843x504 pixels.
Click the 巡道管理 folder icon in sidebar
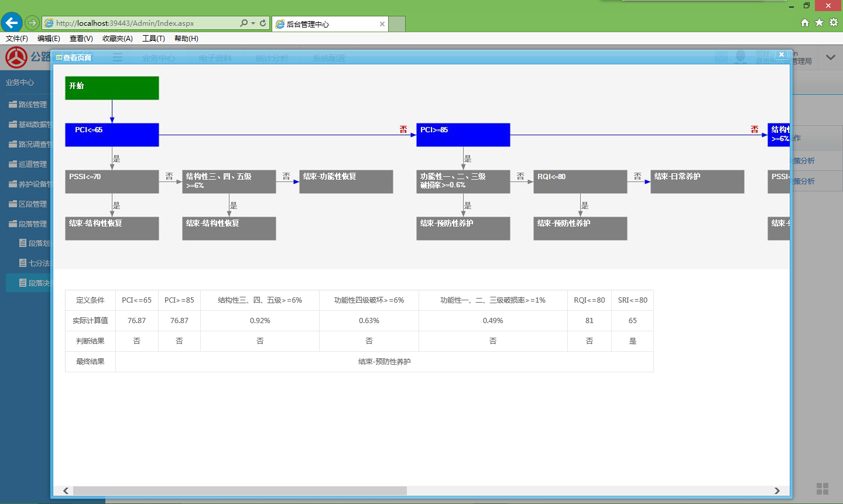pos(13,164)
